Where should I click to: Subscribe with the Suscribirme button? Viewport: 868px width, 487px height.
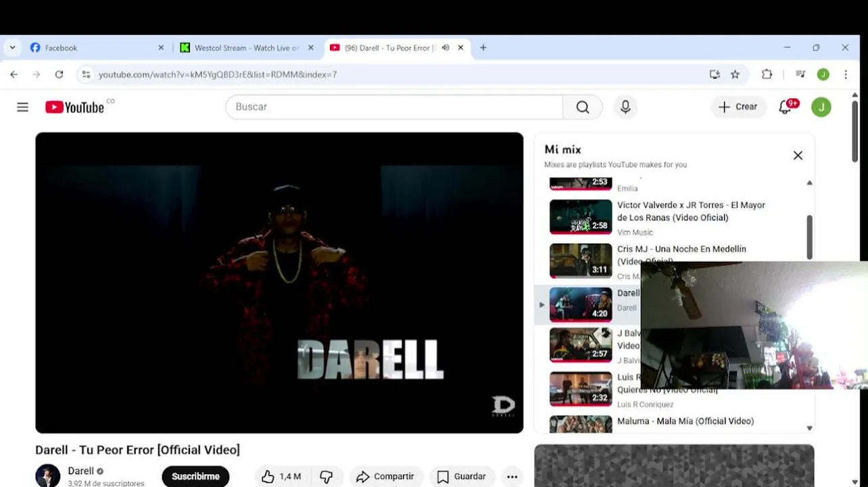(195, 476)
